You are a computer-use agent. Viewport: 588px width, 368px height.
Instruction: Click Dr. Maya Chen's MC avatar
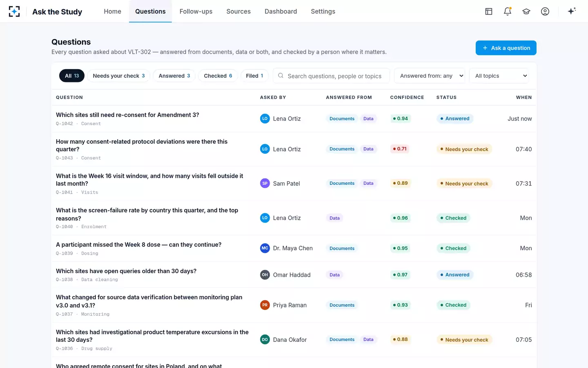point(265,248)
